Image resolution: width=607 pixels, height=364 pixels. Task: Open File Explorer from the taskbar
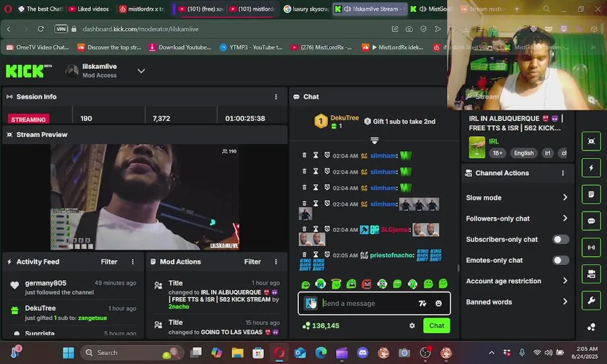237,353
